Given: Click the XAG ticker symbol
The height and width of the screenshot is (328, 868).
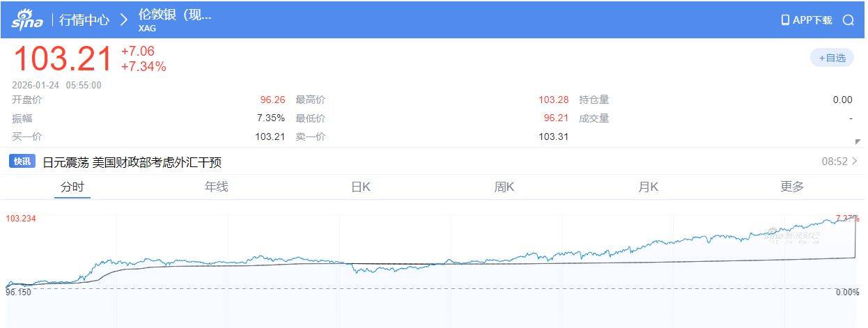Looking at the screenshot, I should (147, 29).
